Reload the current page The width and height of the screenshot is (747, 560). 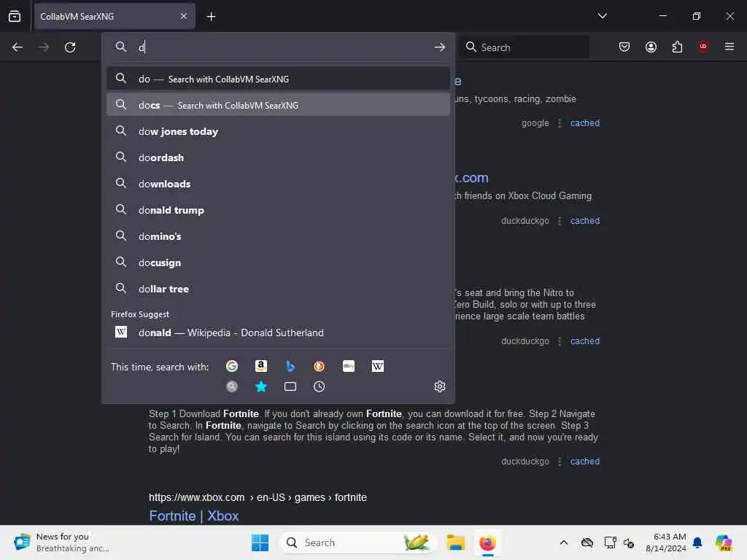click(70, 47)
